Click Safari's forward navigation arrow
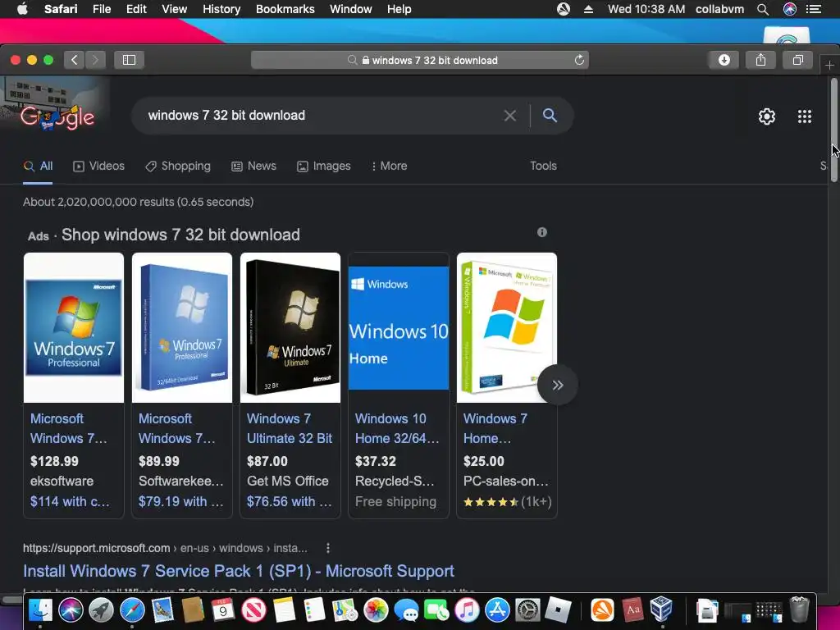 [95, 60]
